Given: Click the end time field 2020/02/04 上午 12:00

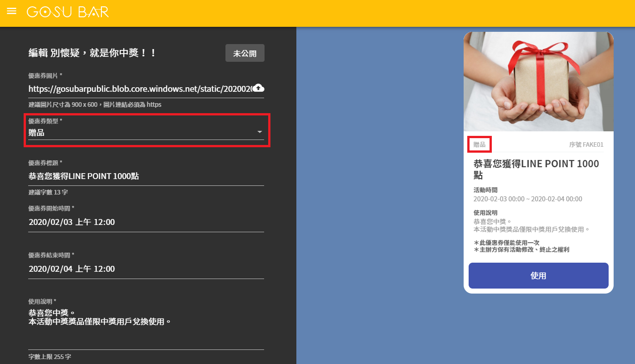Looking at the screenshot, I should click(146, 269).
